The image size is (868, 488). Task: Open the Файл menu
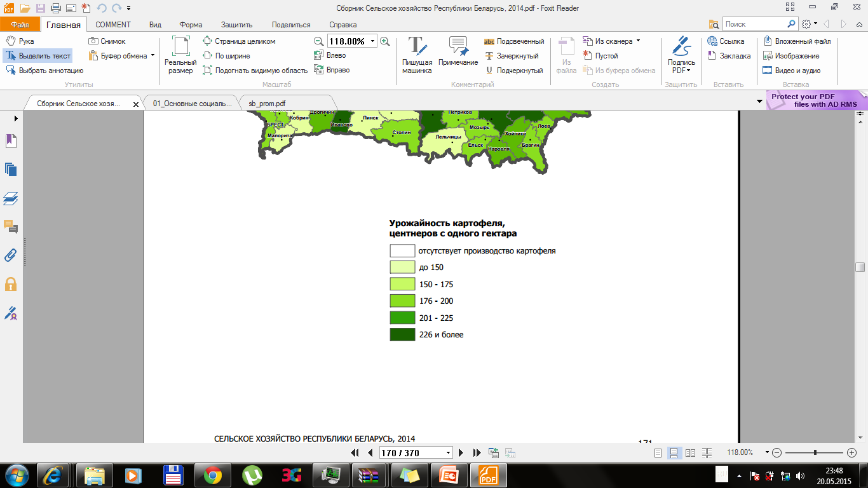click(20, 25)
